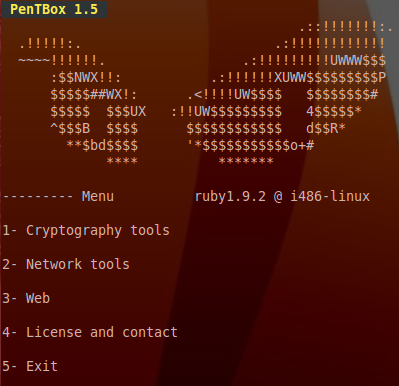Click the "ruby1.9.2 @ i486-linux" version text
This screenshot has height=386, width=399.
click(282, 196)
